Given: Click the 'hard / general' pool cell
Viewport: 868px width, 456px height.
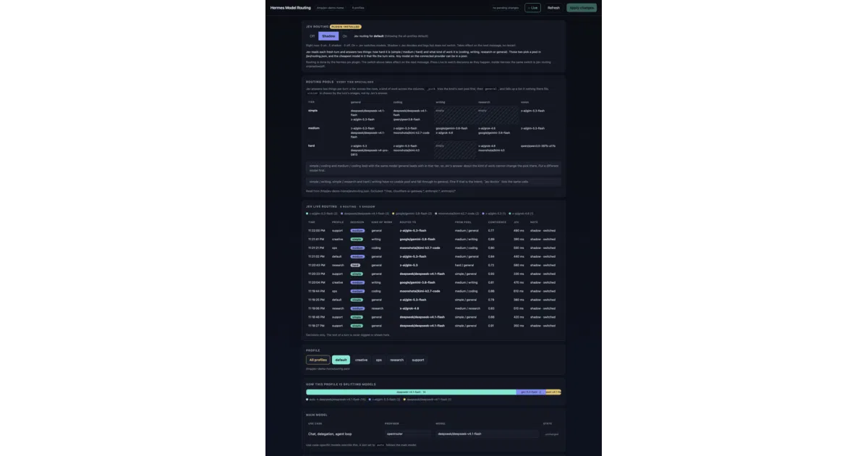Looking at the screenshot, I should [465, 265].
